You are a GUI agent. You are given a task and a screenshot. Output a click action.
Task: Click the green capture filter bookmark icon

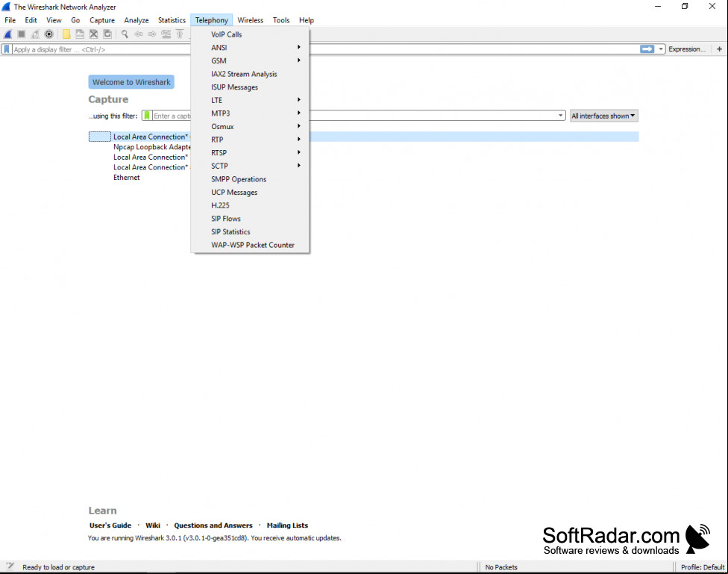tap(147, 116)
